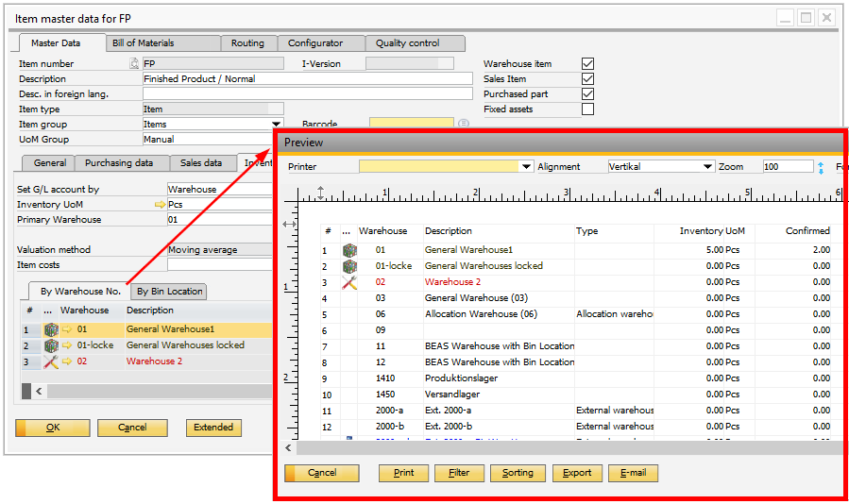Click the Inventory UoM yellow link arrow

click(160, 205)
